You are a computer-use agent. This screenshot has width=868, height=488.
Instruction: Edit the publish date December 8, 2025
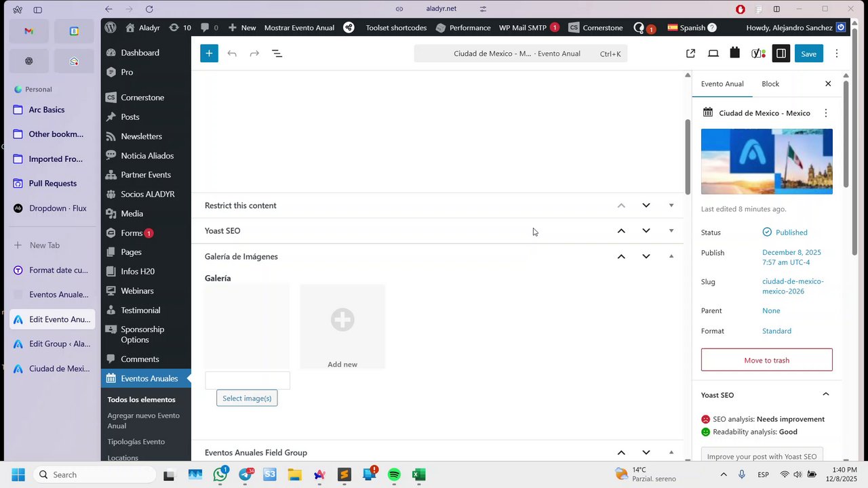(791, 257)
